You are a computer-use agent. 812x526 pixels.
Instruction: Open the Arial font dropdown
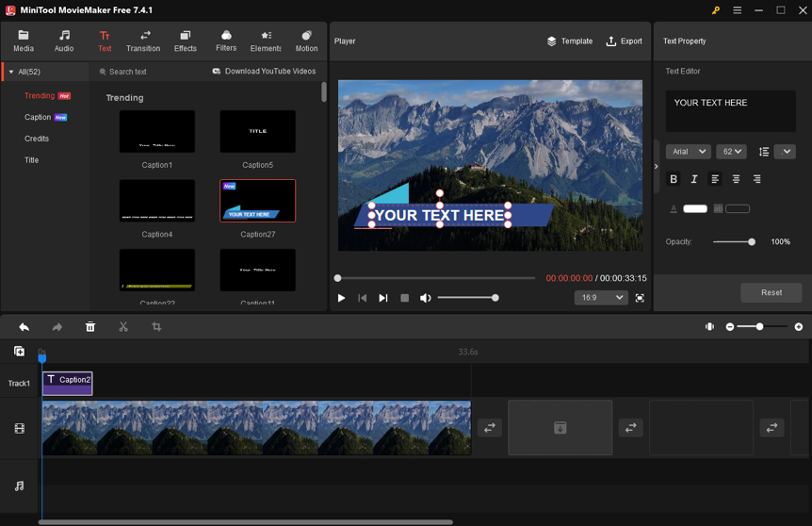tap(688, 152)
